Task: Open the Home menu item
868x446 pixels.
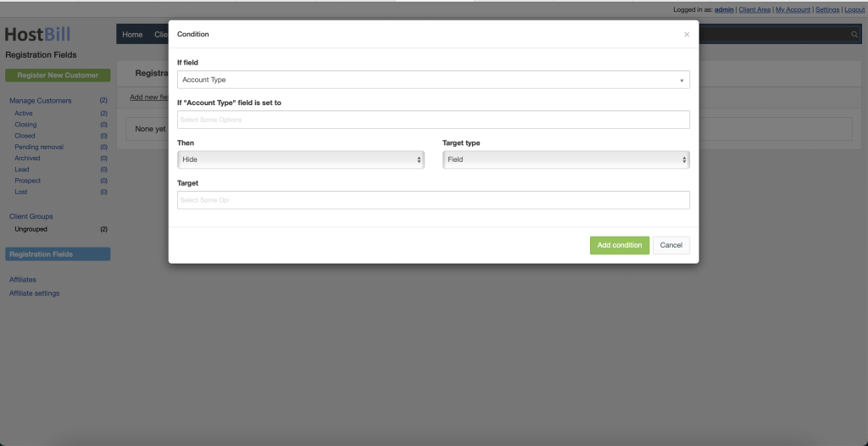Action: coord(132,35)
